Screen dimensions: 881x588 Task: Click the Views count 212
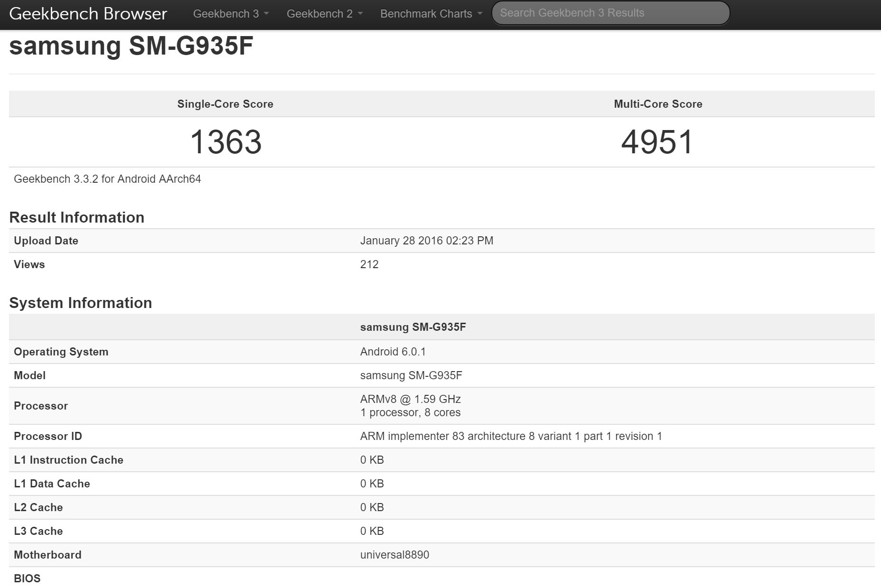[369, 264]
